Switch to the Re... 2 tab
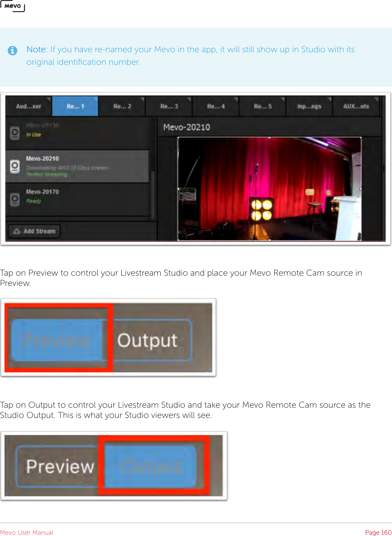The image size is (392, 536). [122, 106]
